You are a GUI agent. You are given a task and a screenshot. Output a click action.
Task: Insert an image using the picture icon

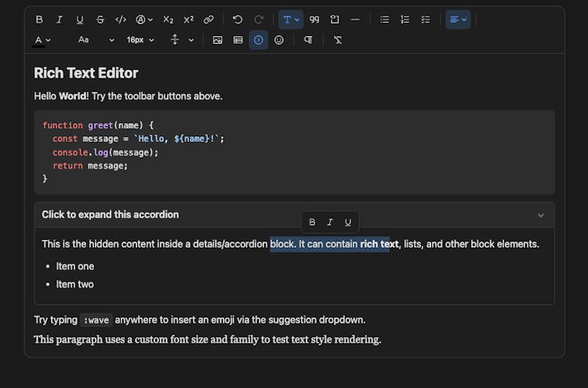217,40
